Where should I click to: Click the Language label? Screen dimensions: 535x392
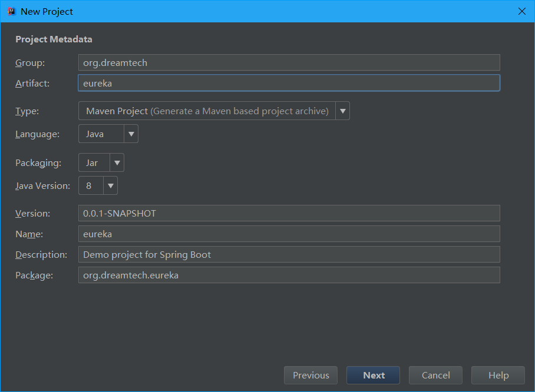point(37,134)
